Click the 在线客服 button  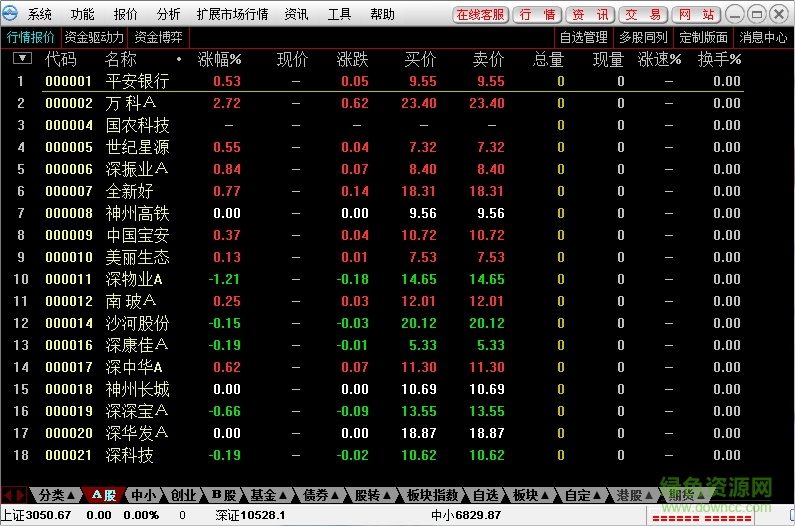click(x=481, y=15)
